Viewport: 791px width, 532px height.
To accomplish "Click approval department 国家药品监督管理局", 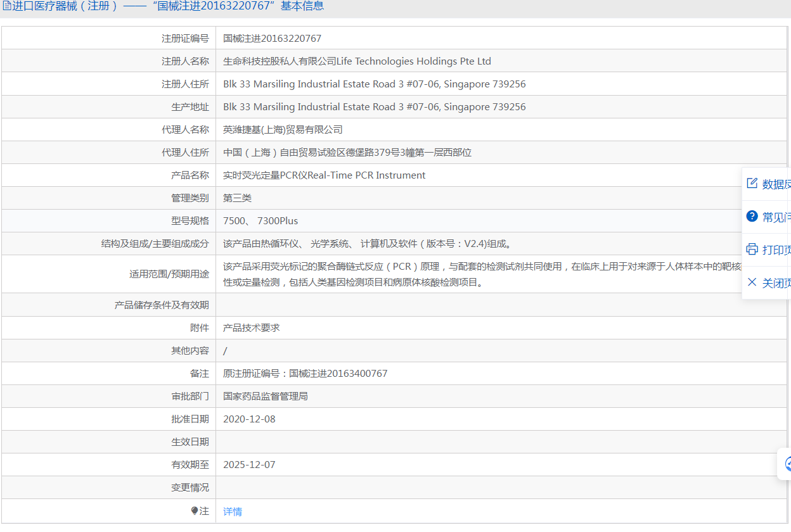I will point(266,396).
